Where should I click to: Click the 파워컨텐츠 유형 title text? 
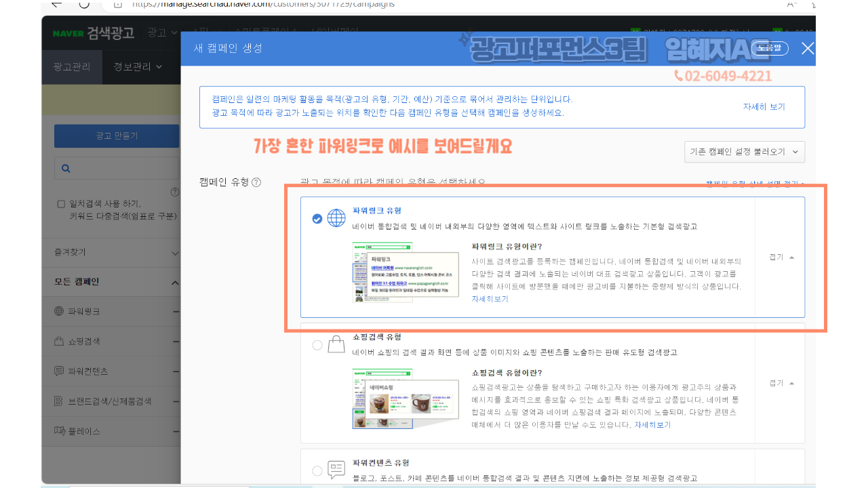(381, 463)
